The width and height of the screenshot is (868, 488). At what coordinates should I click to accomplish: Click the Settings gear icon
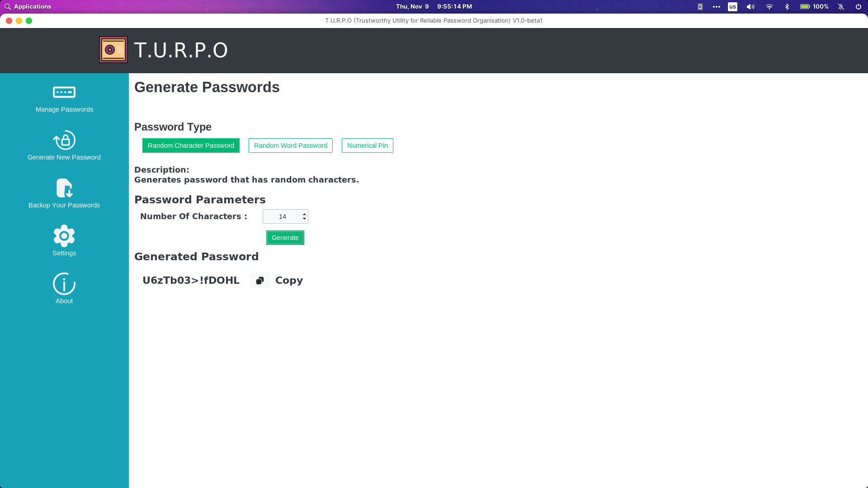64,235
